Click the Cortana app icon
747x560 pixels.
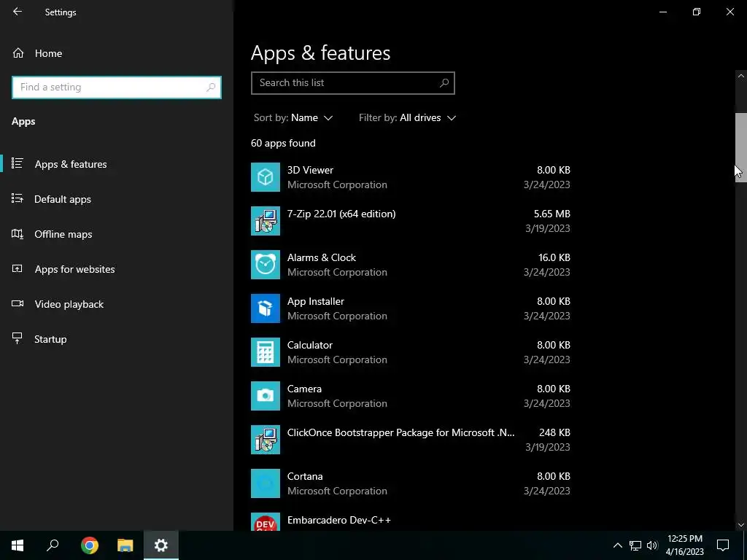coord(266,484)
